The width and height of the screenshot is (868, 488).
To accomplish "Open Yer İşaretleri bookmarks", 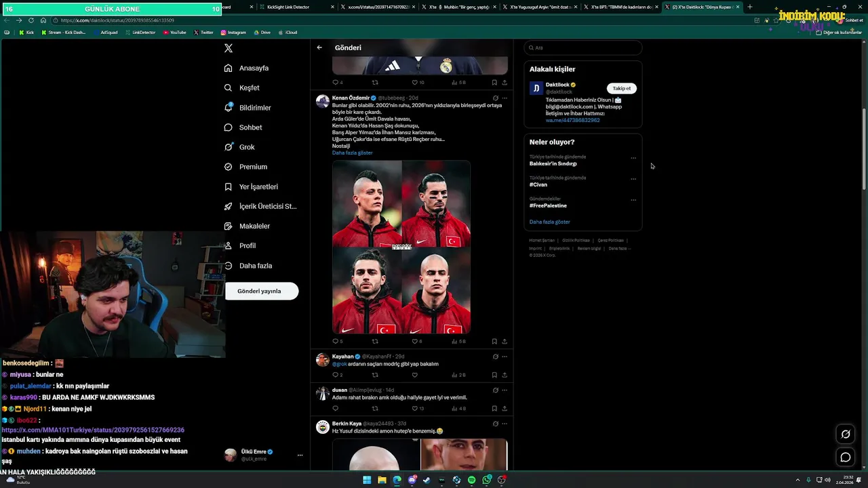I will (252, 186).
